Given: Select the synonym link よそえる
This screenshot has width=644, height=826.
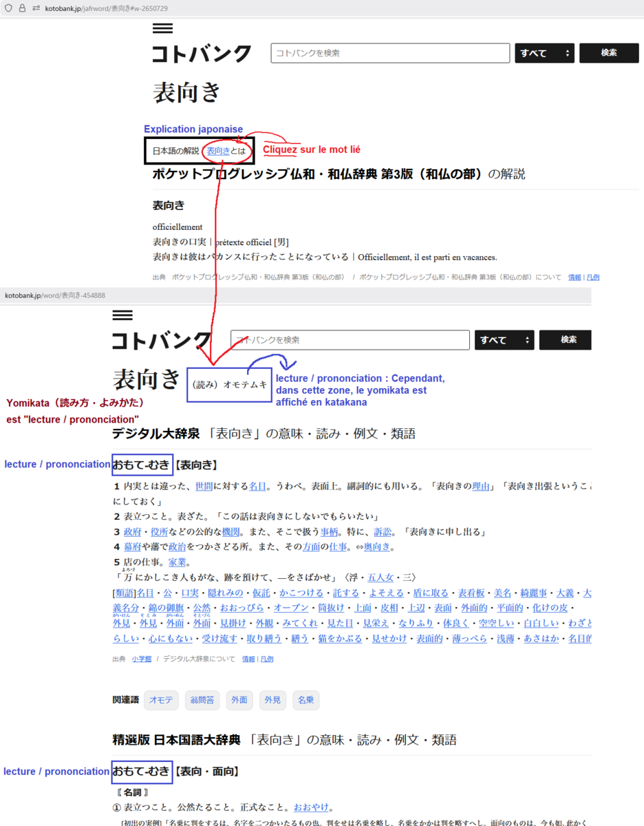Looking at the screenshot, I should (x=387, y=593).
